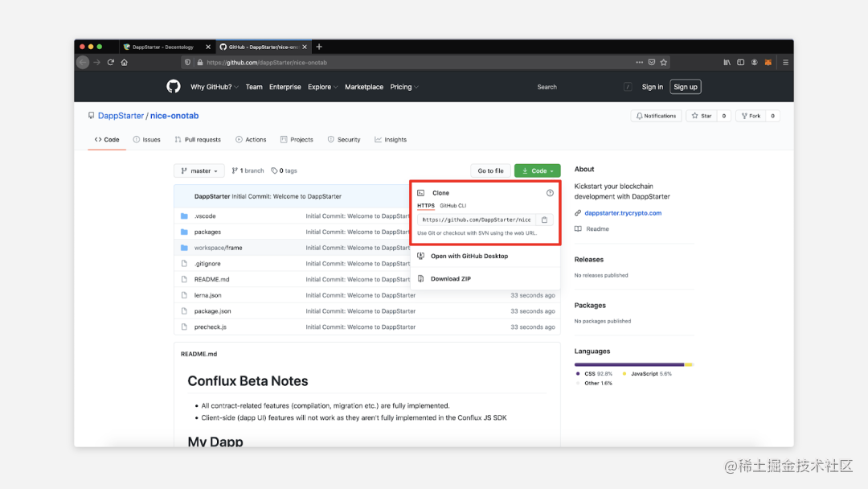Open the nice-onotab repository link
The width and height of the screenshot is (868, 489).
pos(174,116)
